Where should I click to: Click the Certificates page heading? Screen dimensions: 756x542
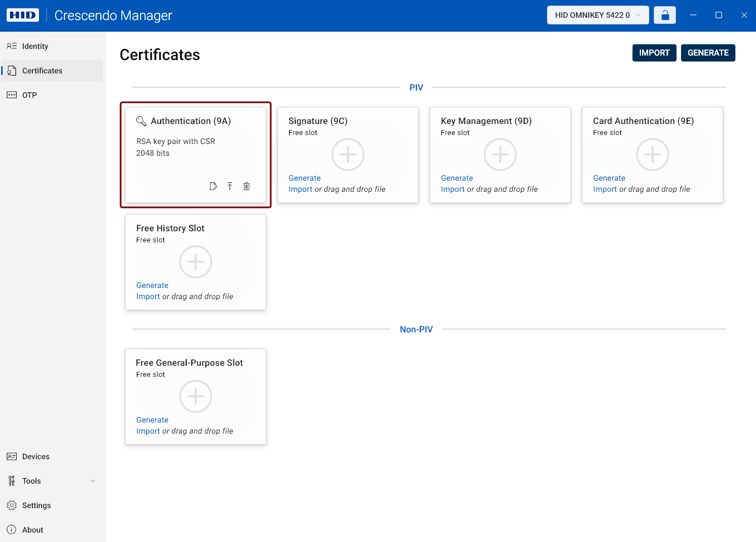click(160, 54)
